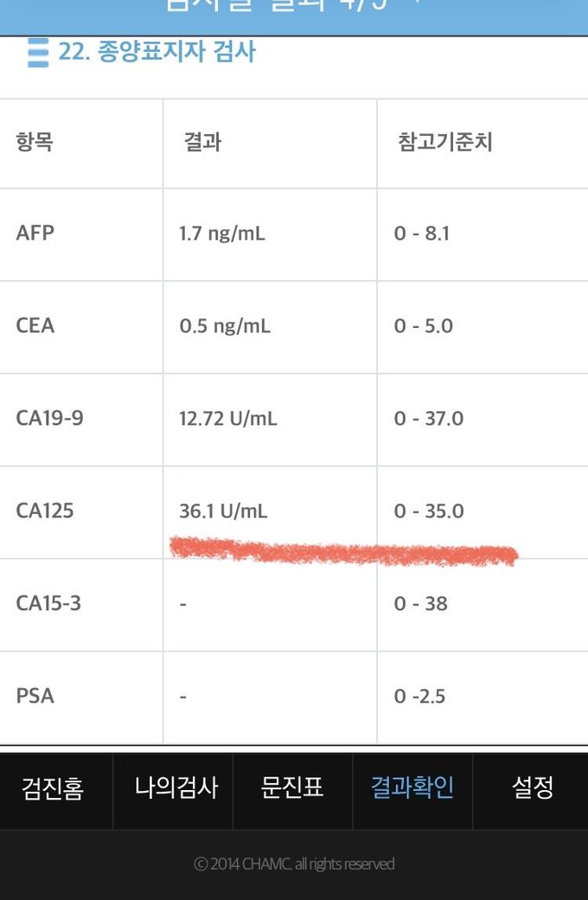
Task: Select the AFP row label
Action: (35, 234)
